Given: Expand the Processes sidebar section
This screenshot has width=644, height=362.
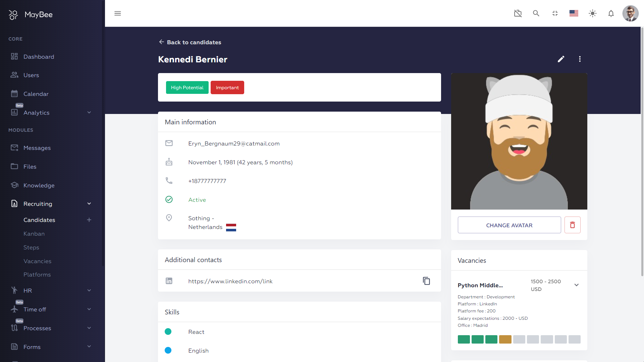Looking at the screenshot, I should pos(89,328).
